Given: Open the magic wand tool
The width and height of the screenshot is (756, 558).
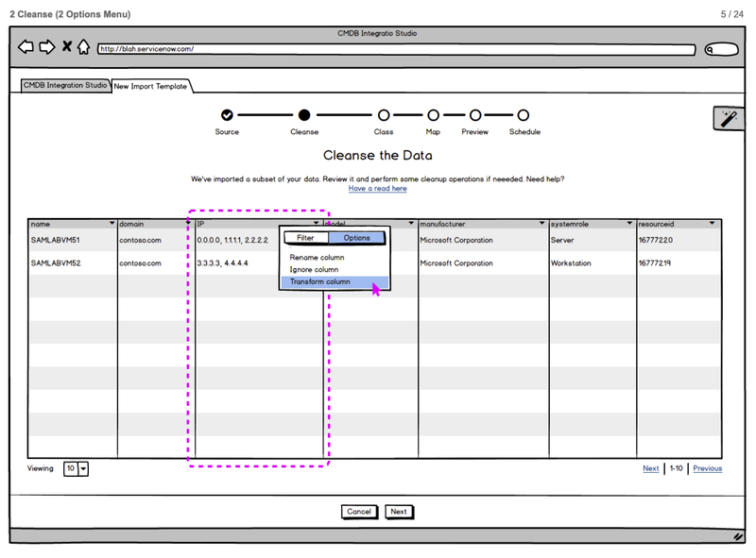Looking at the screenshot, I should pyautogui.click(x=728, y=118).
